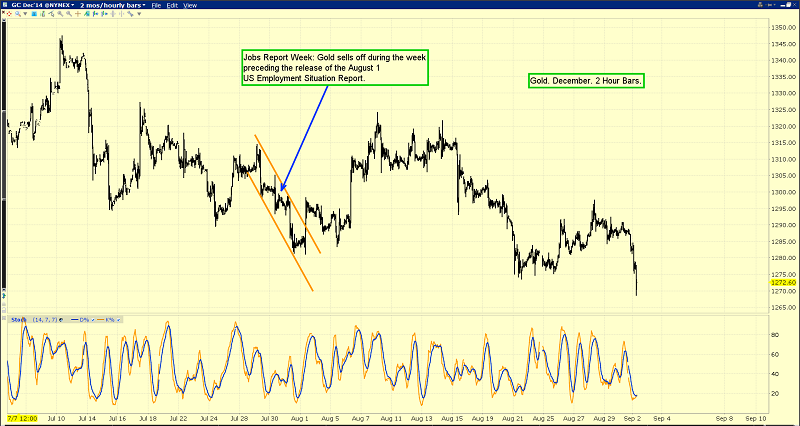
Task: Select the orange crosshair plus tool
Action: pos(78,14)
